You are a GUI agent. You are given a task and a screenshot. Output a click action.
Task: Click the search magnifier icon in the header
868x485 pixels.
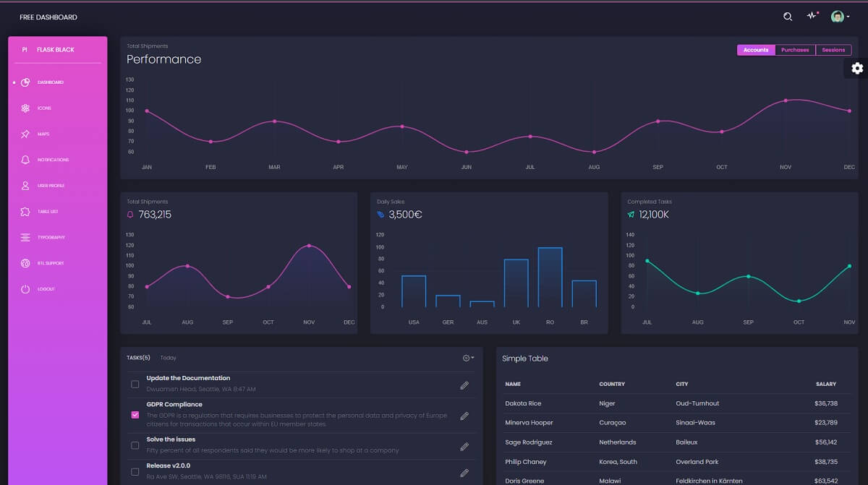click(x=787, y=15)
